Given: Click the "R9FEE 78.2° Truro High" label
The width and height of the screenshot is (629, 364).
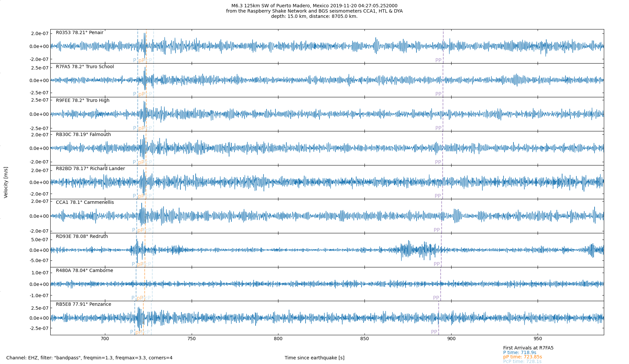Looking at the screenshot, I should click(82, 101).
